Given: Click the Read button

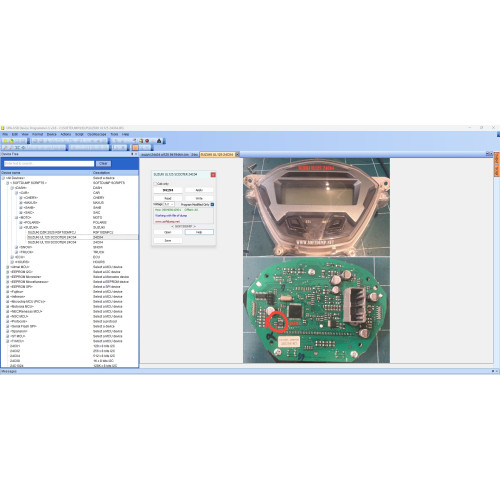Looking at the screenshot, I should tap(168, 198).
